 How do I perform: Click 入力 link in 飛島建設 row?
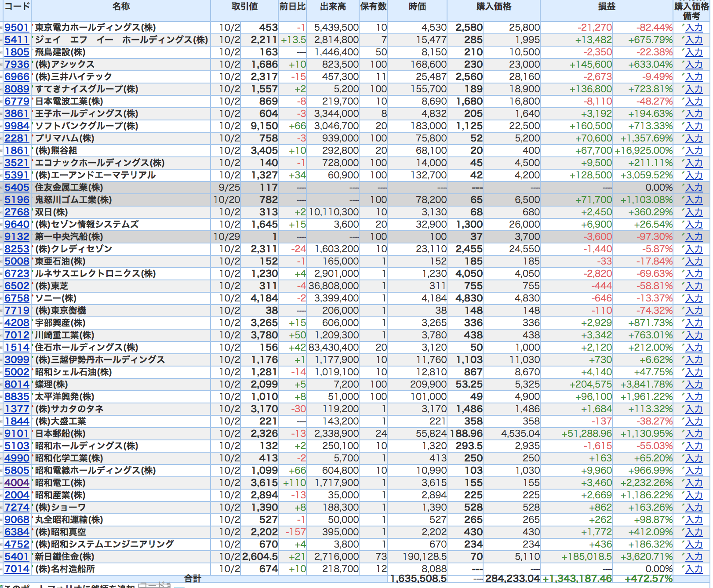(694, 52)
